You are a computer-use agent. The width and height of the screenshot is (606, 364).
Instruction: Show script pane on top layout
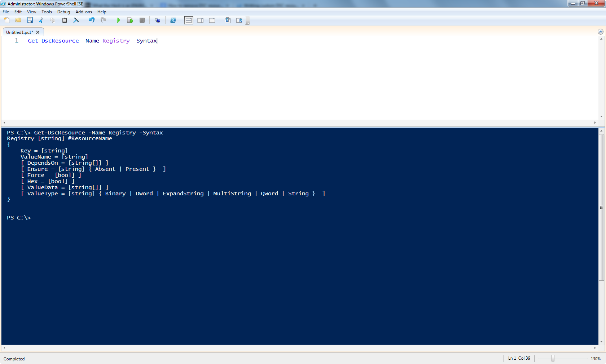(189, 21)
